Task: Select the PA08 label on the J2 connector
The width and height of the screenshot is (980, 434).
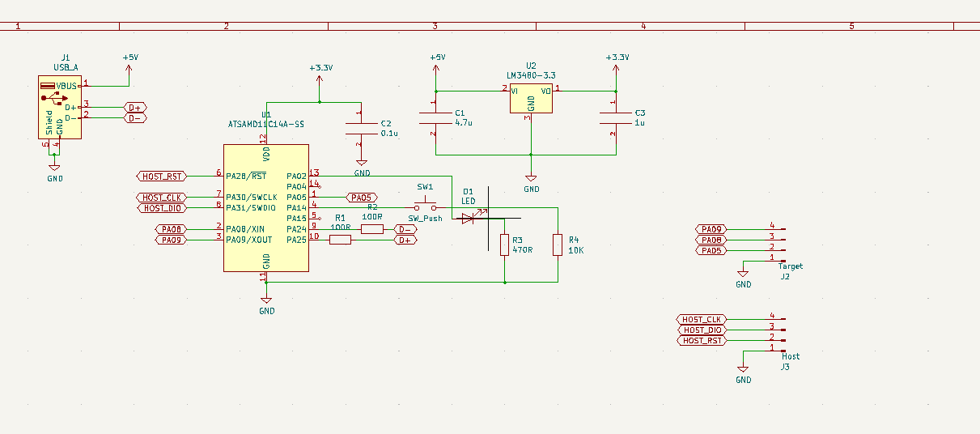Action: [712, 240]
